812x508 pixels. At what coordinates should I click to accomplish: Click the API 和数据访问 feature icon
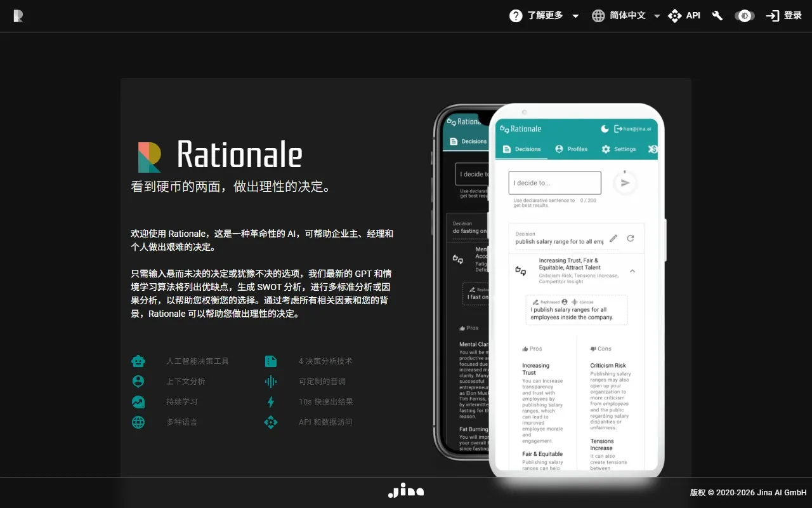(271, 422)
